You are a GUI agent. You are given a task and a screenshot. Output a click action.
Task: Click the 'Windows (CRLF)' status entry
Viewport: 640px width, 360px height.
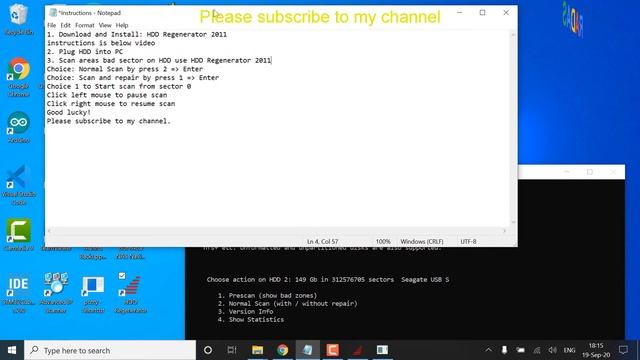[422, 242]
